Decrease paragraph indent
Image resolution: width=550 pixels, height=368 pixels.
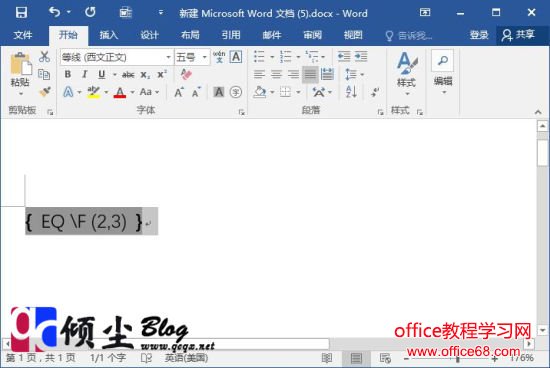point(344,56)
